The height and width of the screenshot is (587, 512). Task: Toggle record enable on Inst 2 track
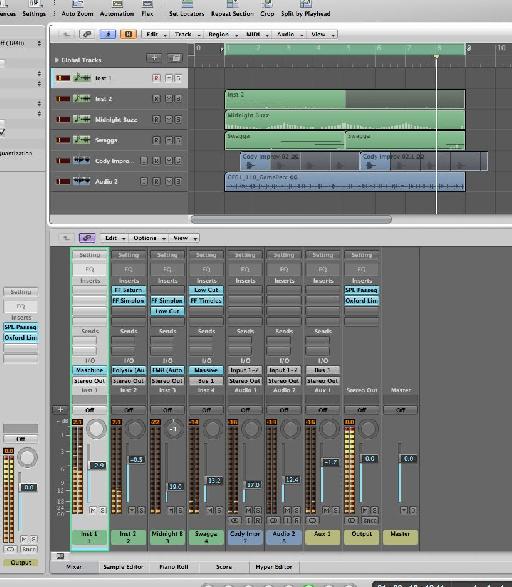pos(156,99)
